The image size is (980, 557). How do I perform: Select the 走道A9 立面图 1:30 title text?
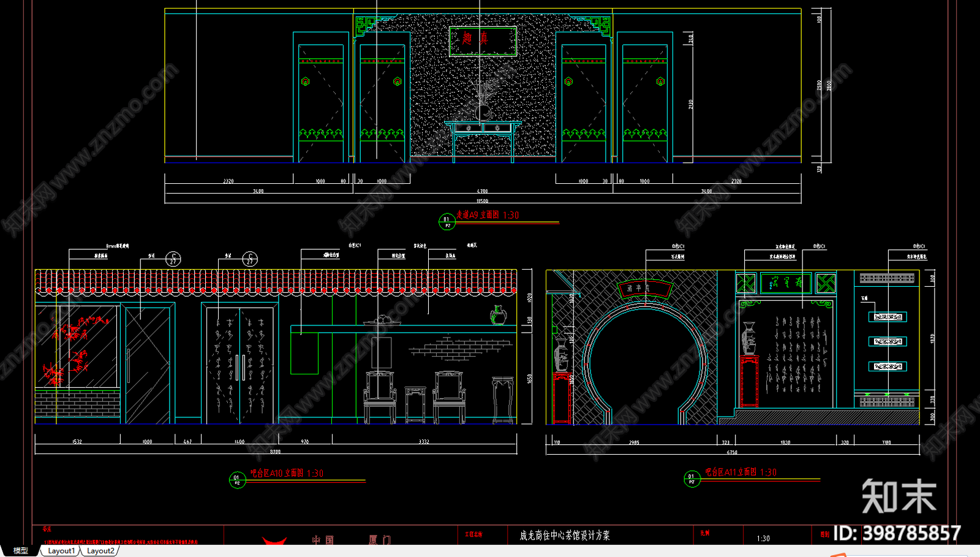488,215
